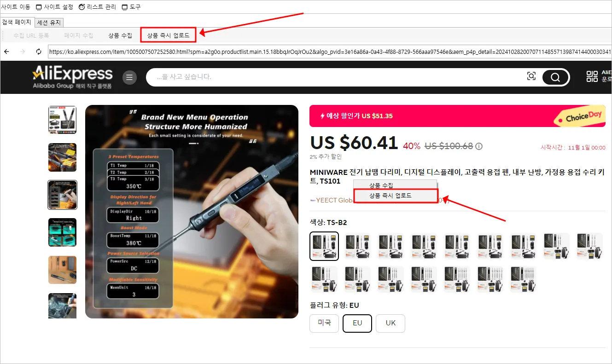The height and width of the screenshot is (364, 612).
Task: Select the EU plug type option
Action: tap(357, 323)
